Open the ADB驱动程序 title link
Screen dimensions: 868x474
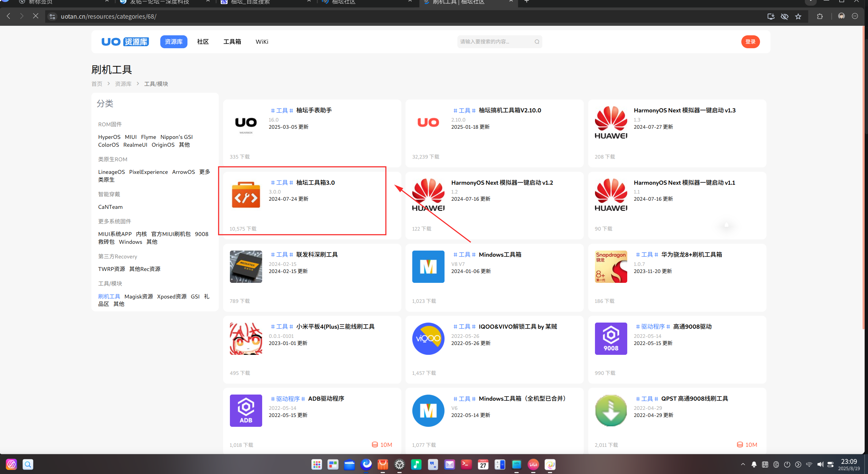(x=326, y=399)
